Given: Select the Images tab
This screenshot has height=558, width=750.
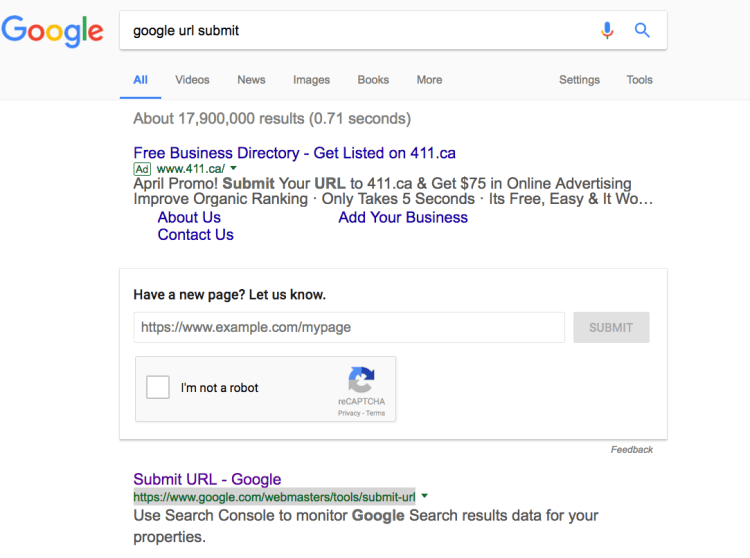Looking at the screenshot, I should pyautogui.click(x=311, y=80).
